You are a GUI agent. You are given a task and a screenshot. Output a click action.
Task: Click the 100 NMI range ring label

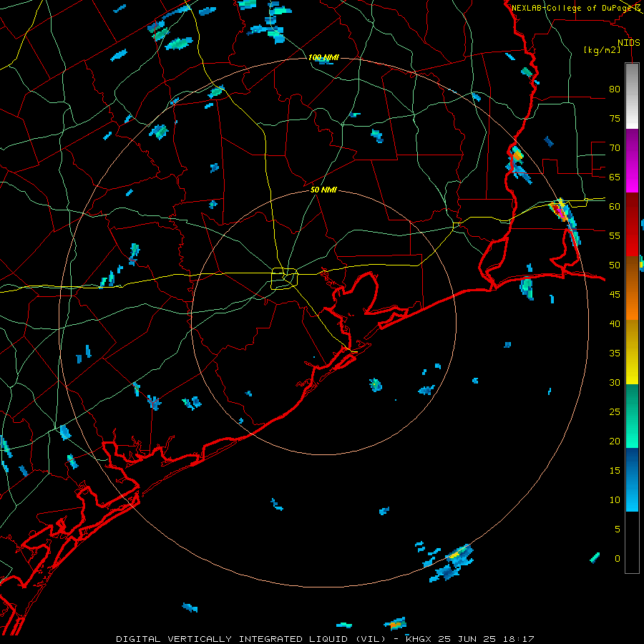click(323, 57)
